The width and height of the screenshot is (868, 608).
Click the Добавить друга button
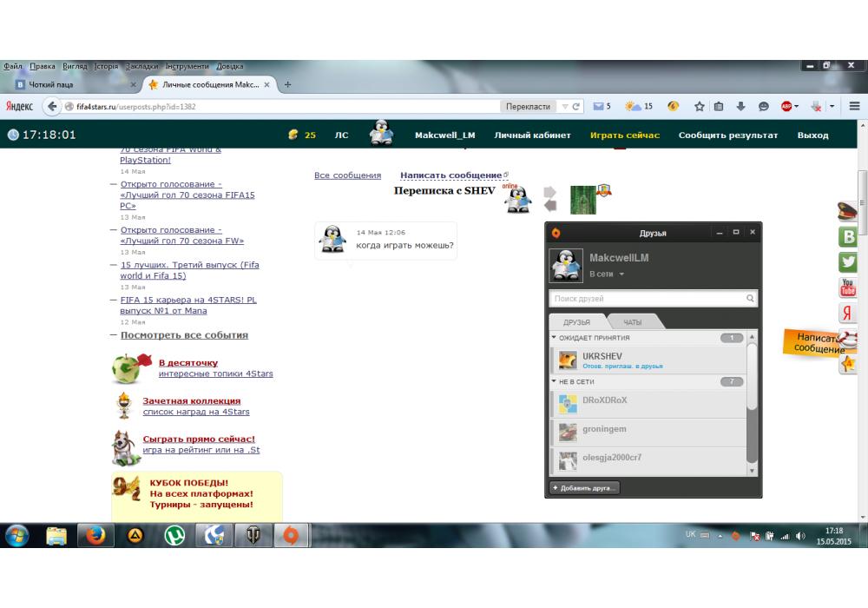tap(584, 488)
